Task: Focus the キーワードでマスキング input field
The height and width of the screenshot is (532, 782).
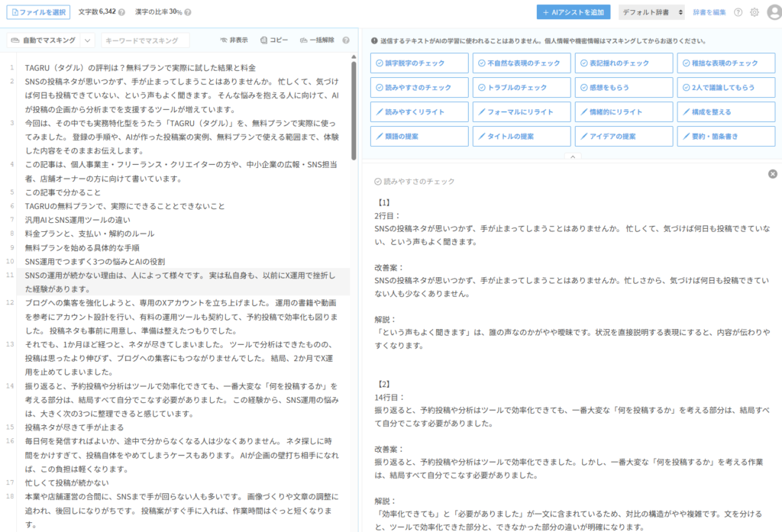Action: click(x=145, y=40)
